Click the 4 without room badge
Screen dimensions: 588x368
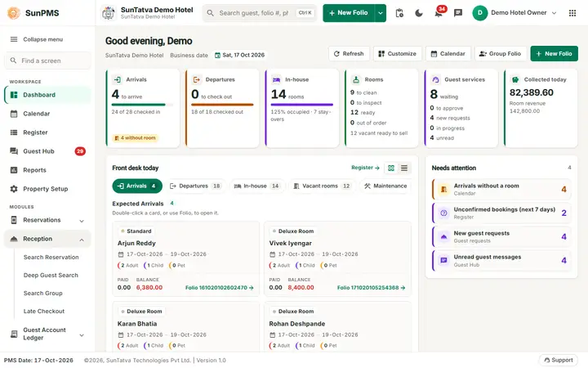(135, 138)
